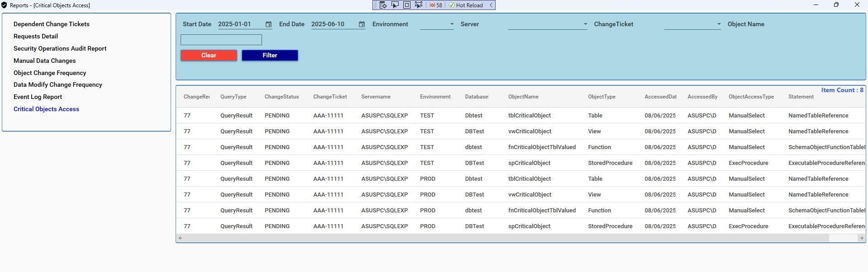Sort by the QueryType column header
This screenshot has height=272, width=868.
pos(234,97)
